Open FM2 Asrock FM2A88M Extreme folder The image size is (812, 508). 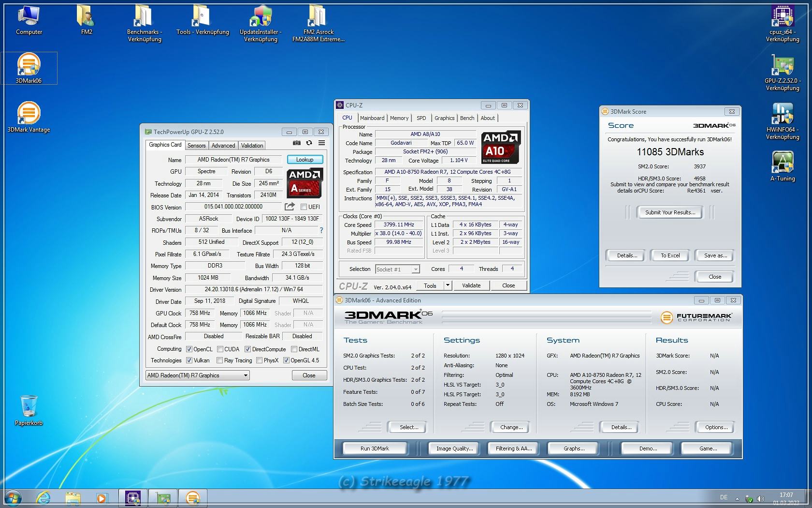point(318,23)
